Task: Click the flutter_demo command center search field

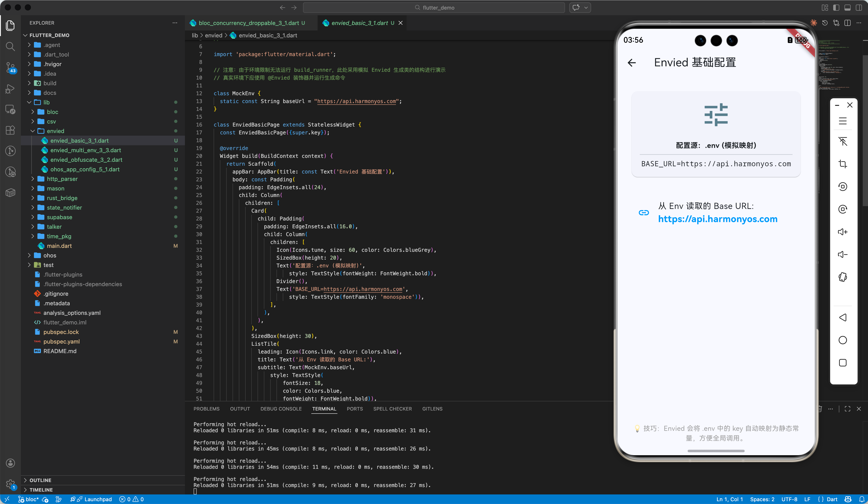Action: point(434,8)
